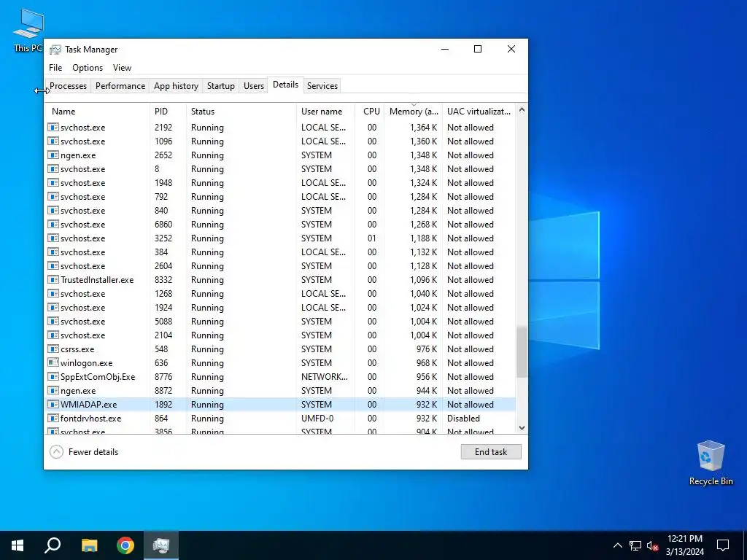Sort by Memory column header
The width and height of the screenshot is (747, 560).
pyautogui.click(x=414, y=112)
